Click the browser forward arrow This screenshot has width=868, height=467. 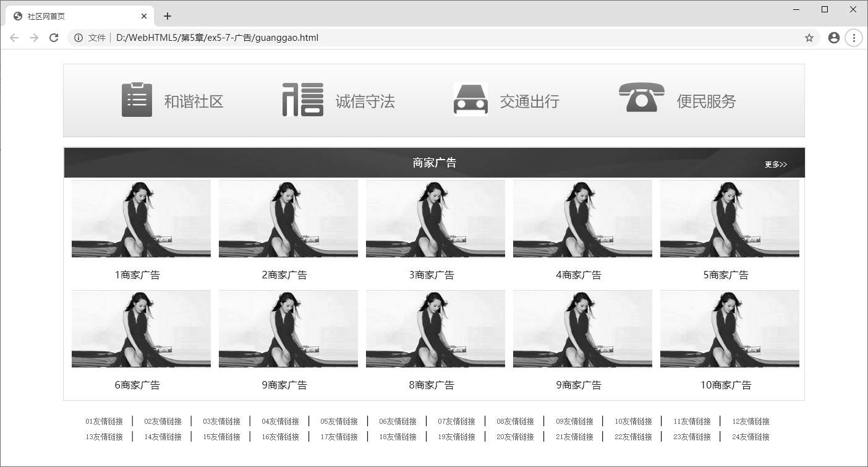[x=34, y=38]
